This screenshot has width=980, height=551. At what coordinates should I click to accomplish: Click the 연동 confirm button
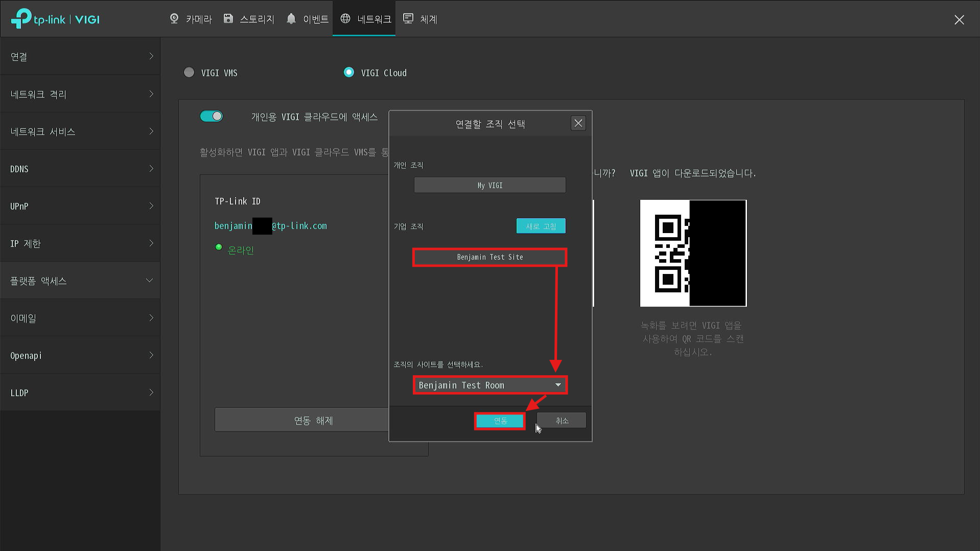(500, 421)
